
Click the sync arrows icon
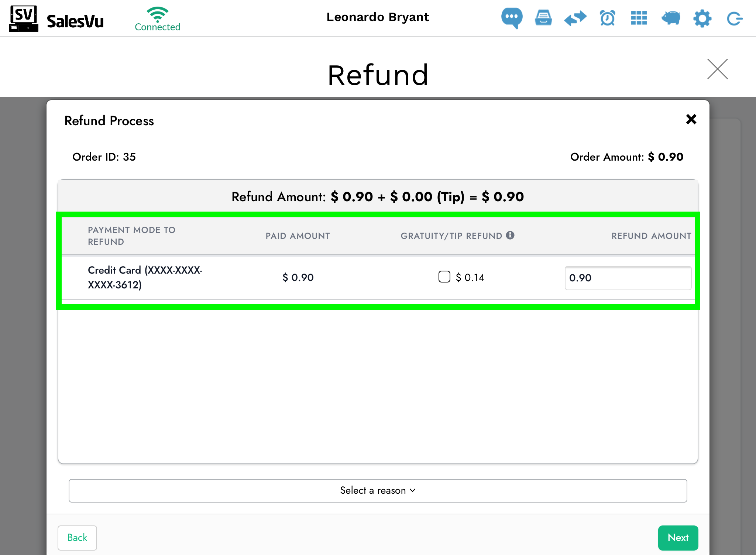point(575,18)
